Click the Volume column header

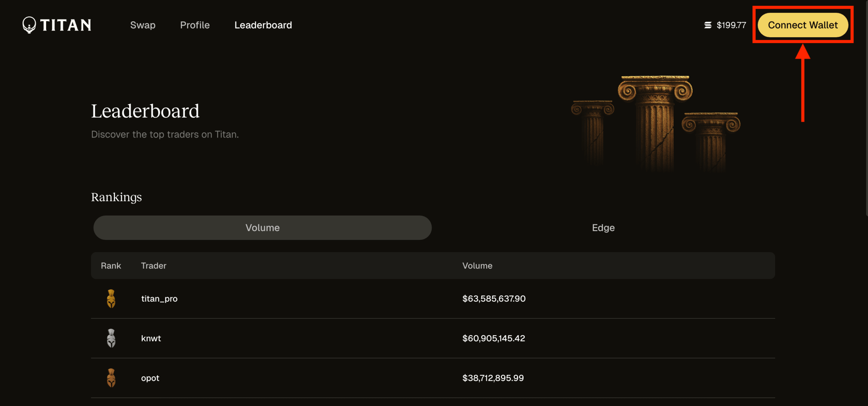pyautogui.click(x=477, y=266)
